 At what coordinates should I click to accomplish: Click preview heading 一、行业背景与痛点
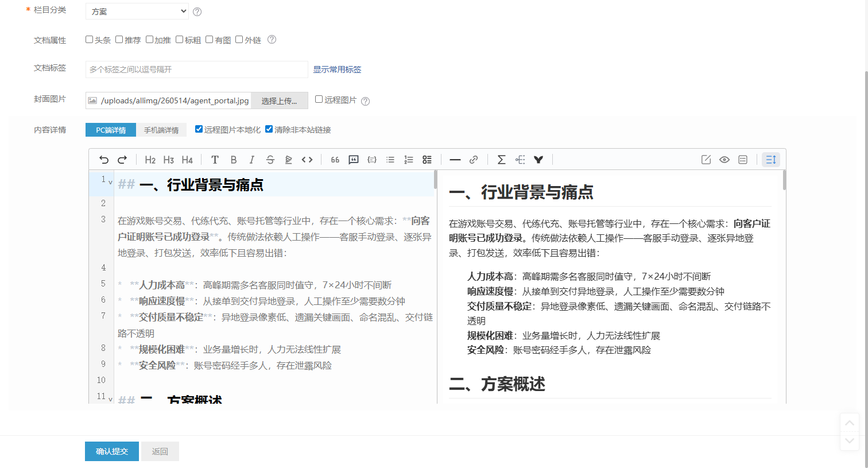click(x=521, y=192)
